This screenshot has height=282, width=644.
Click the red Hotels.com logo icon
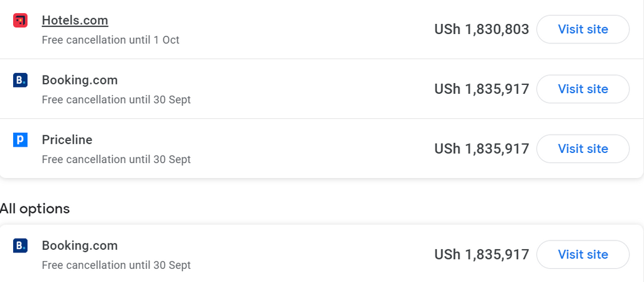pyautogui.click(x=20, y=21)
